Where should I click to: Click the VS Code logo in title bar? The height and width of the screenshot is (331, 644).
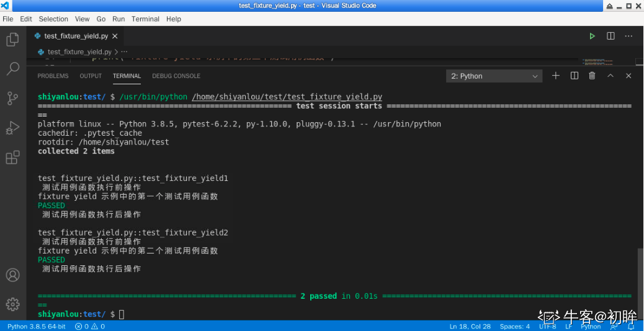pos(5,6)
